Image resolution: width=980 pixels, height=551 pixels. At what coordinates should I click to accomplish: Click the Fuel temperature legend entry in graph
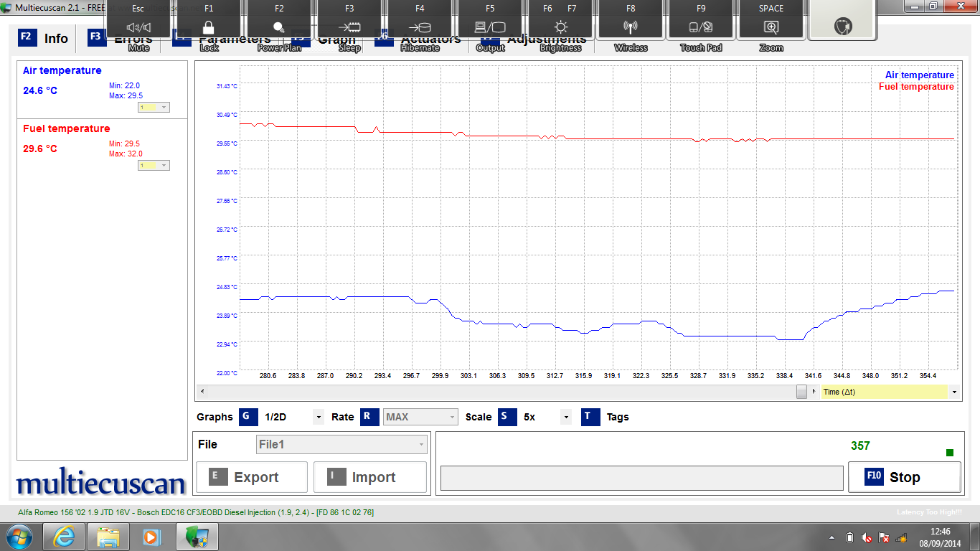916,86
